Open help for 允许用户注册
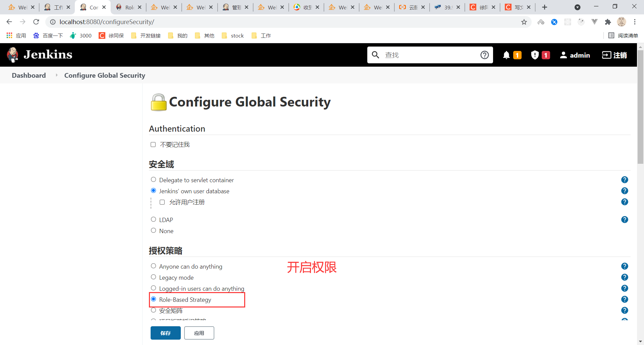644x345 pixels. 625,202
